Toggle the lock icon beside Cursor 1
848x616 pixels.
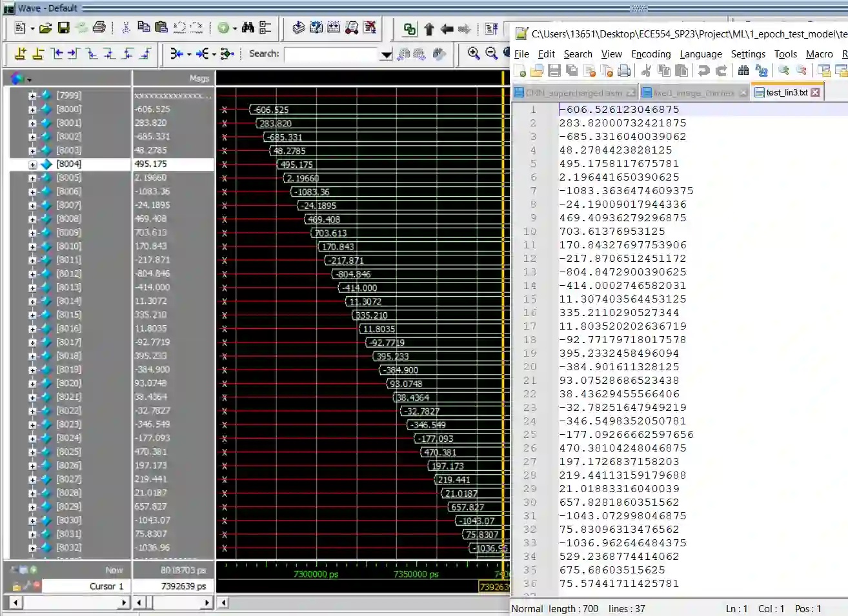click(x=16, y=586)
